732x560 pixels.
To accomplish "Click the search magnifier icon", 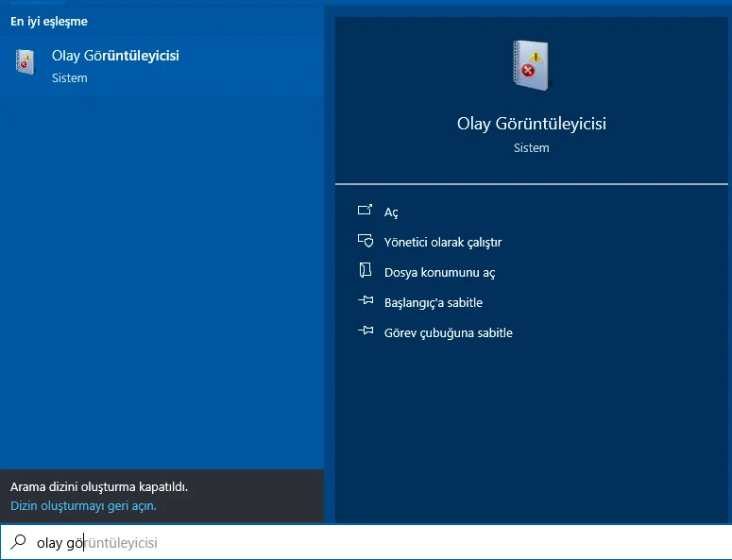I will (18, 542).
